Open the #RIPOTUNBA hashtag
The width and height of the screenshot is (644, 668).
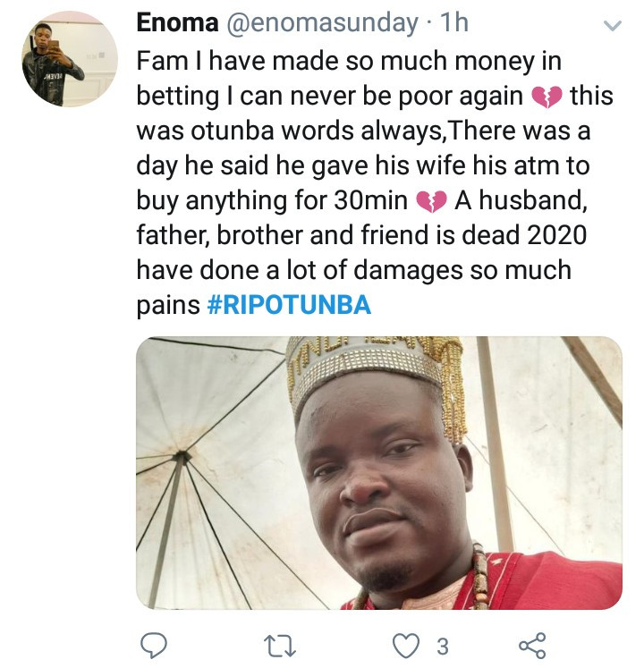[289, 305]
